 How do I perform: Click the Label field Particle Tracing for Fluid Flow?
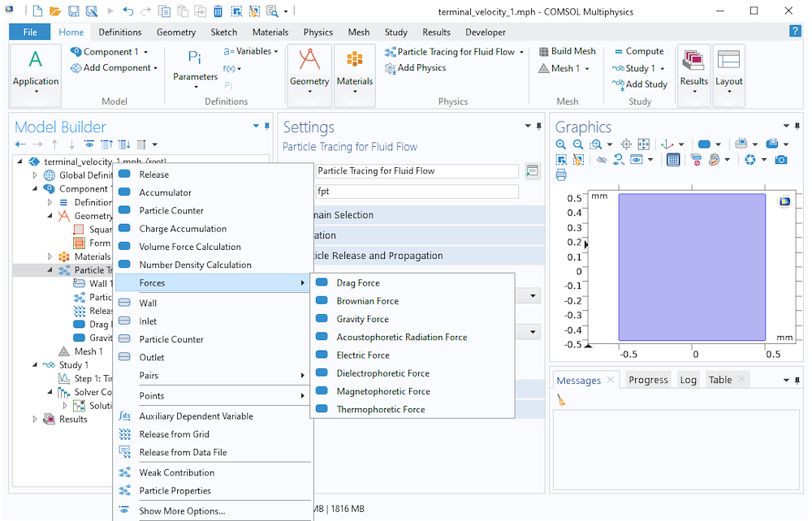click(x=417, y=171)
